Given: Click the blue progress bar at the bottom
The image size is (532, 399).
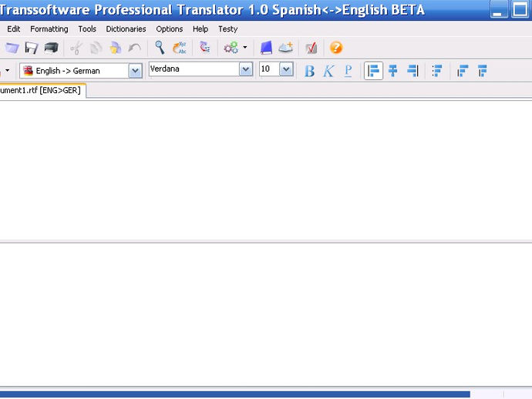Looking at the screenshot, I should click(x=235, y=394).
